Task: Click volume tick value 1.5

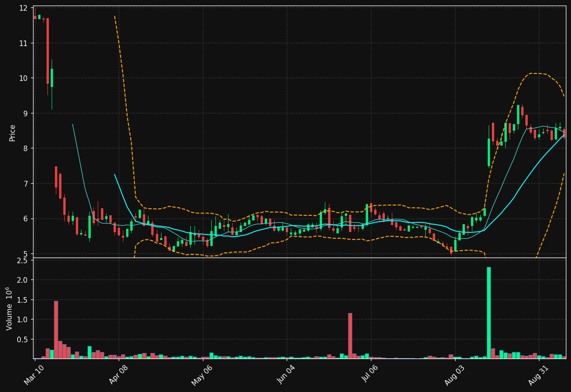Action: (22, 300)
